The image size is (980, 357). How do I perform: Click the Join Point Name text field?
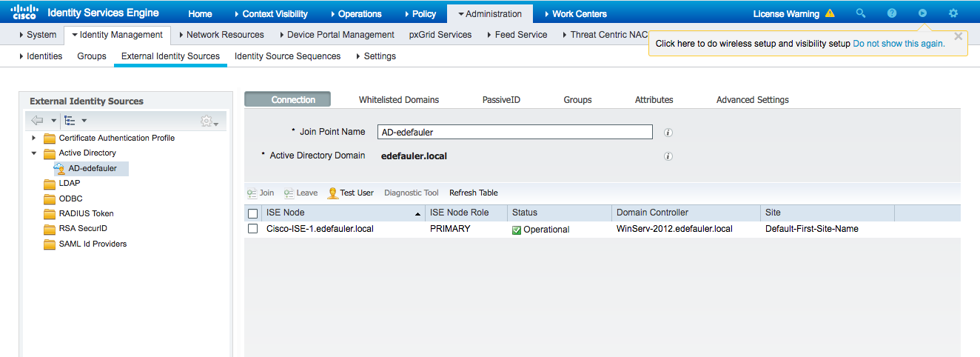(x=514, y=132)
